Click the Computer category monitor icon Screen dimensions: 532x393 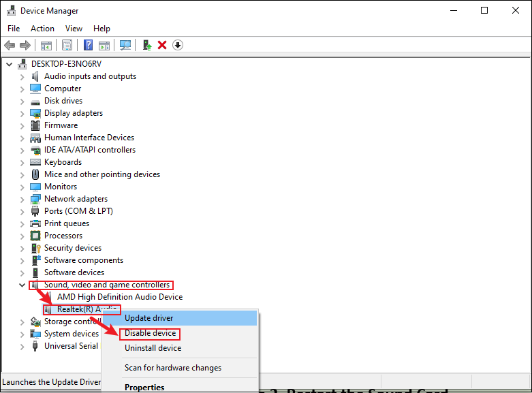click(35, 89)
